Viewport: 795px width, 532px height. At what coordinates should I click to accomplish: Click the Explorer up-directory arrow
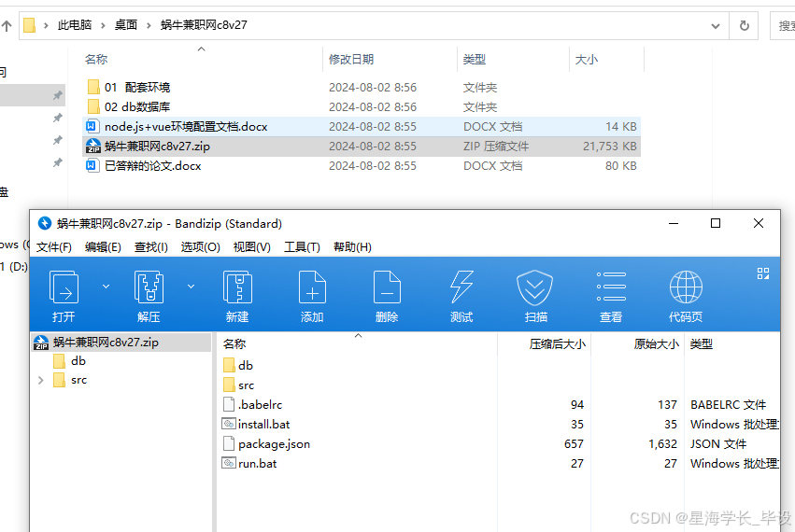tap(7, 26)
